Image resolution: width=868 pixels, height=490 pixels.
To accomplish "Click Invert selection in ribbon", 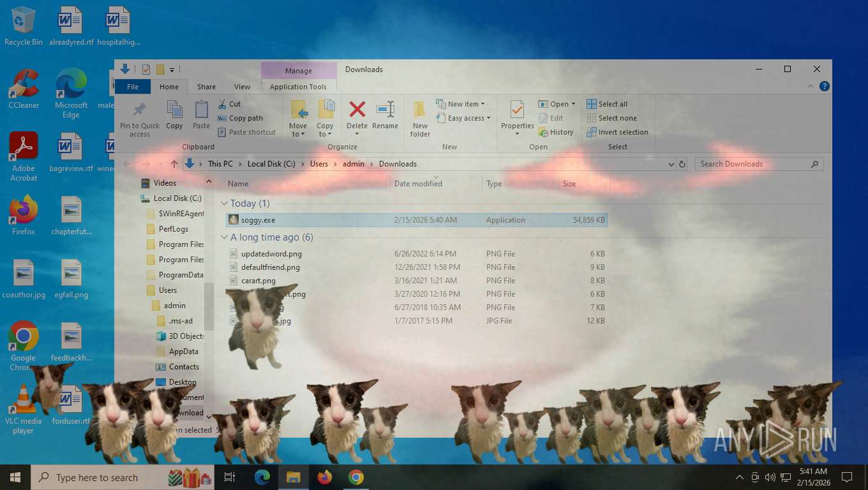I will pos(617,132).
